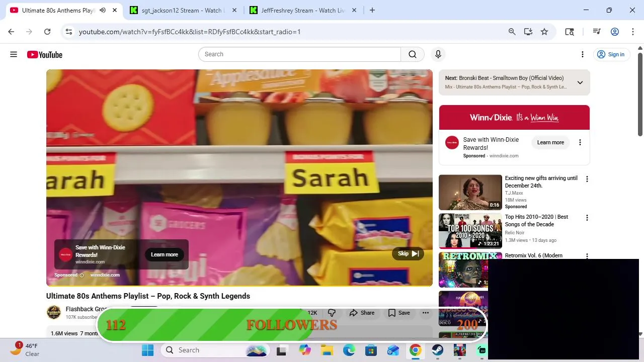Save the video to a playlist
The height and width of the screenshot is (362, 644).
pos(399,313)
